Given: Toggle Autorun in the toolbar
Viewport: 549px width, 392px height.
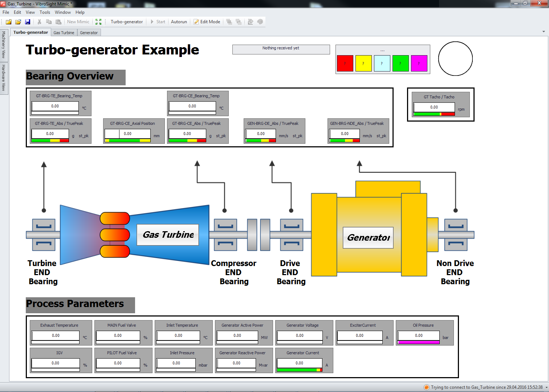Looking at the screenshot, I should pyautogui.click(x=179, y=22).
